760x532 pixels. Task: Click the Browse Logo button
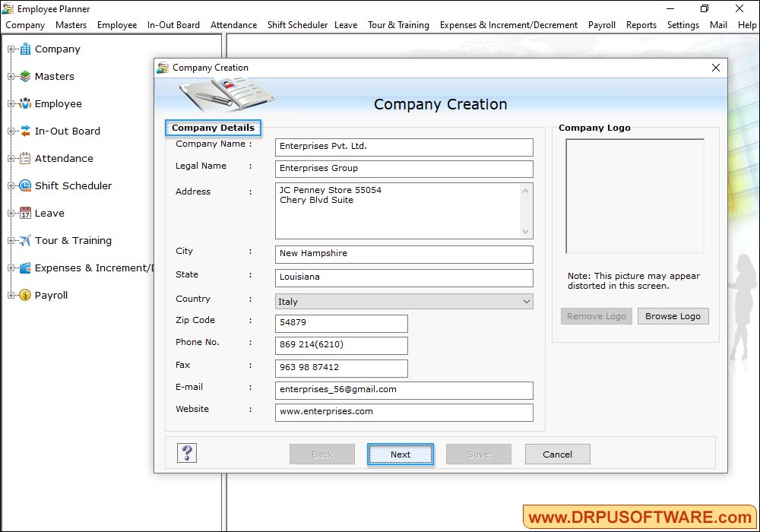(x=673, y=315)
